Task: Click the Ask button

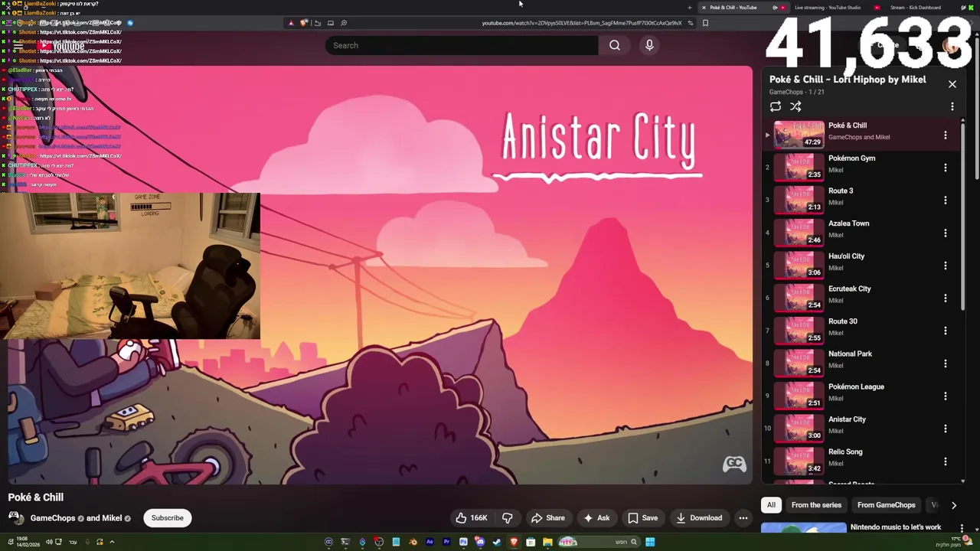Action: [596, 518]
